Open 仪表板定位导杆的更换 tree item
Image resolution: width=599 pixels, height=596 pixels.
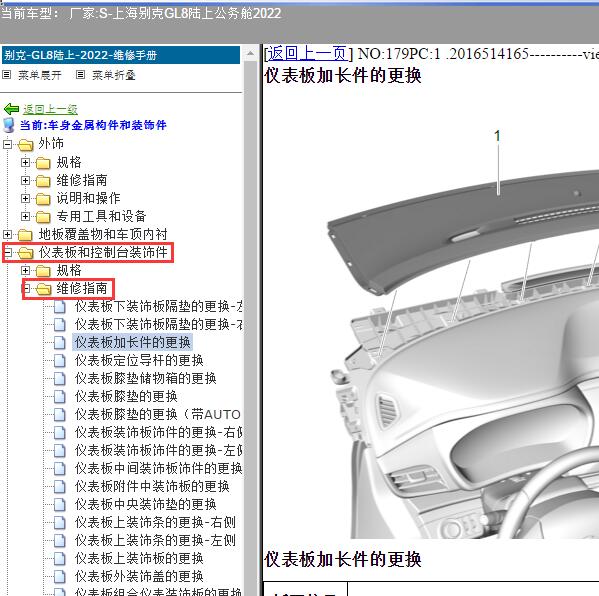pos(139,360)
